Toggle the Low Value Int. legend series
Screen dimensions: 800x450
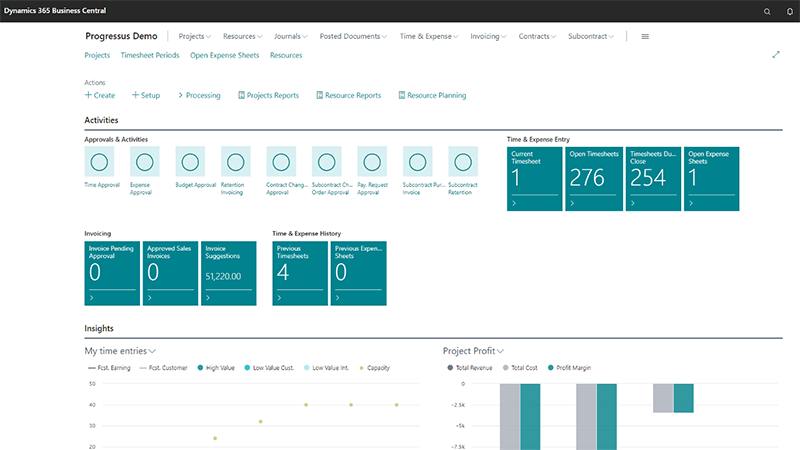click(326, 368)
